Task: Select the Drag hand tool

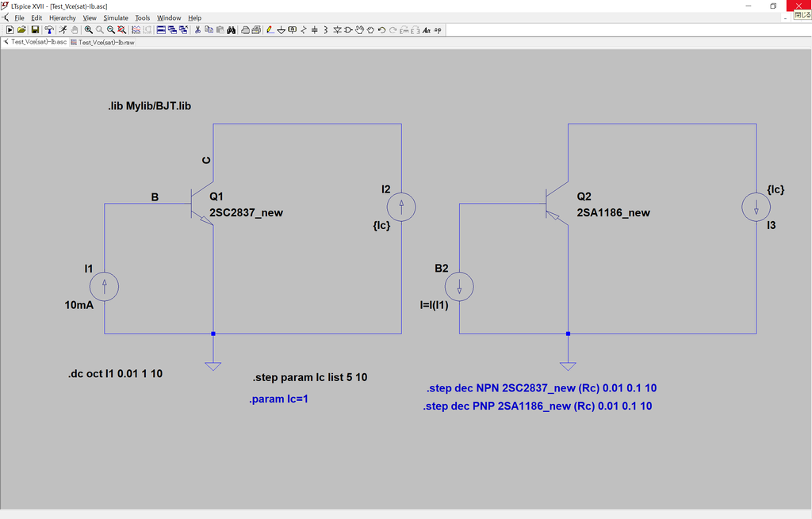Action: (x=370, y=30)
